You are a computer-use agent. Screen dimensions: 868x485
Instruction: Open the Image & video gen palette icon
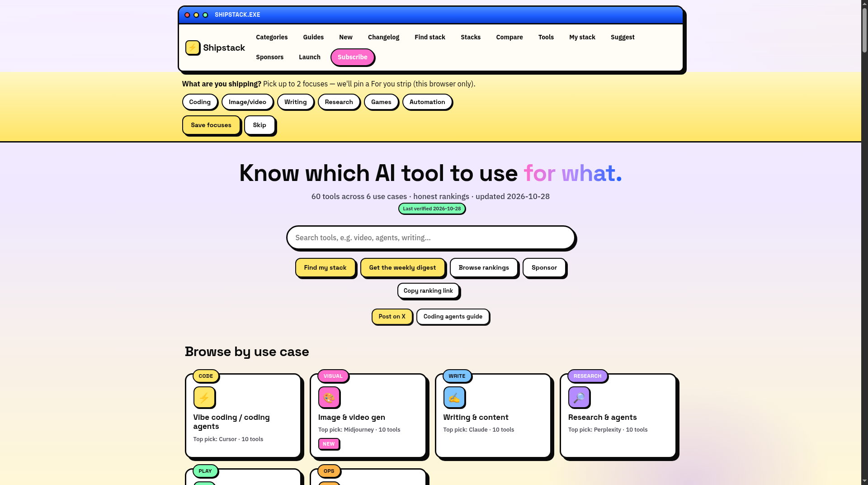329,398
